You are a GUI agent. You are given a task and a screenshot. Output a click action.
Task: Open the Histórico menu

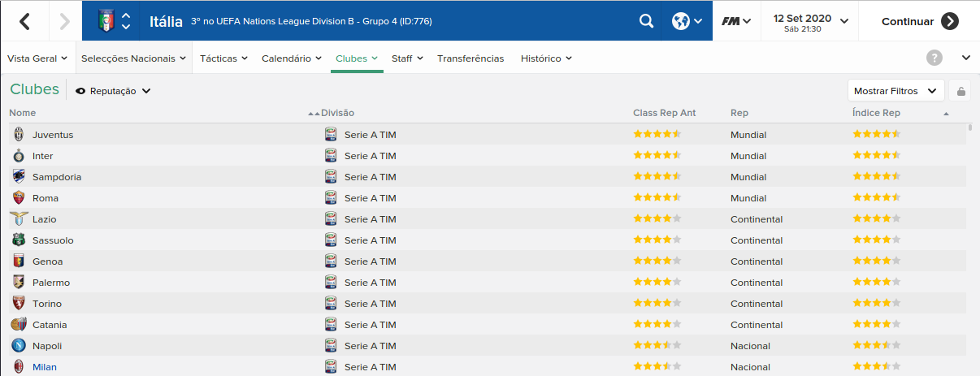[546, 58]
